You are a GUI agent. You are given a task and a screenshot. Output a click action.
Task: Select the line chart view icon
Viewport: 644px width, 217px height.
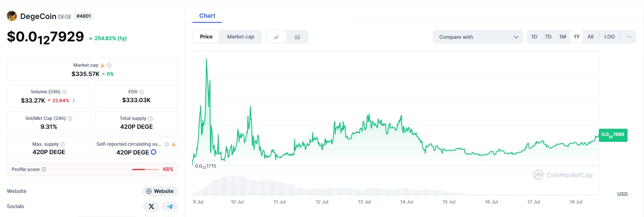pos(276,37)
